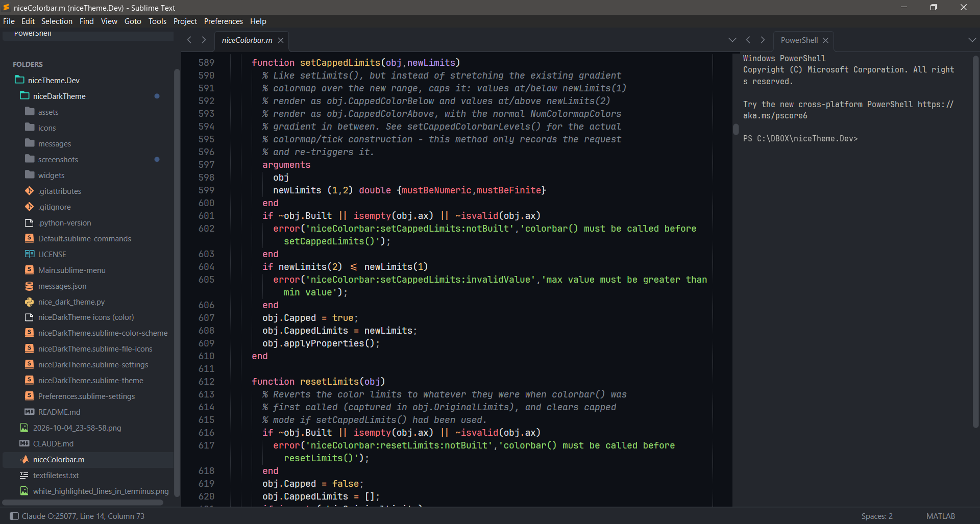Image resolution: width=980 pixels, height=524 pixels.
Task: Click the niceDarkTheme folder icon
Action: coord(24,95)
